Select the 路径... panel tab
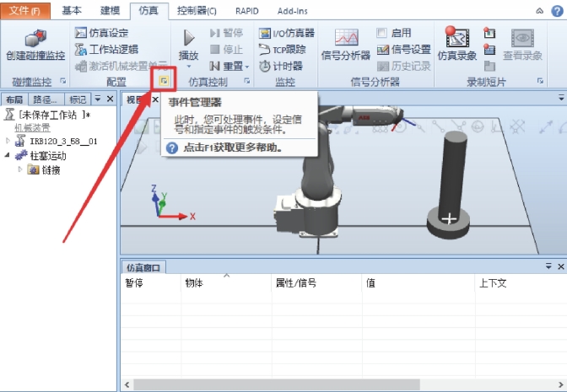Screen dimensions: 567x392 click(46, 99)
